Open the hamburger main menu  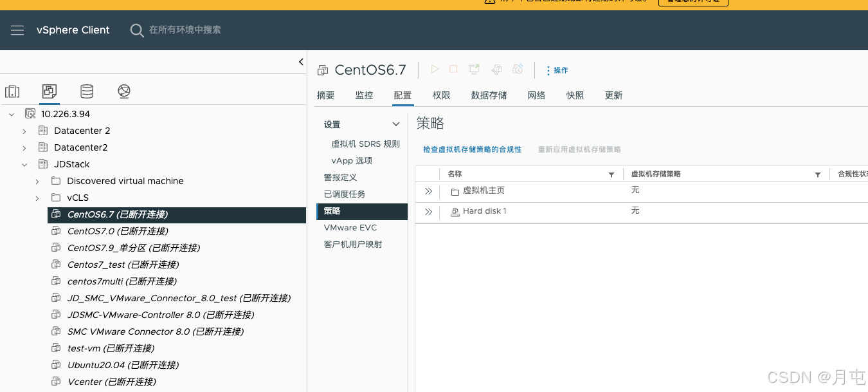tap(17, 30)
